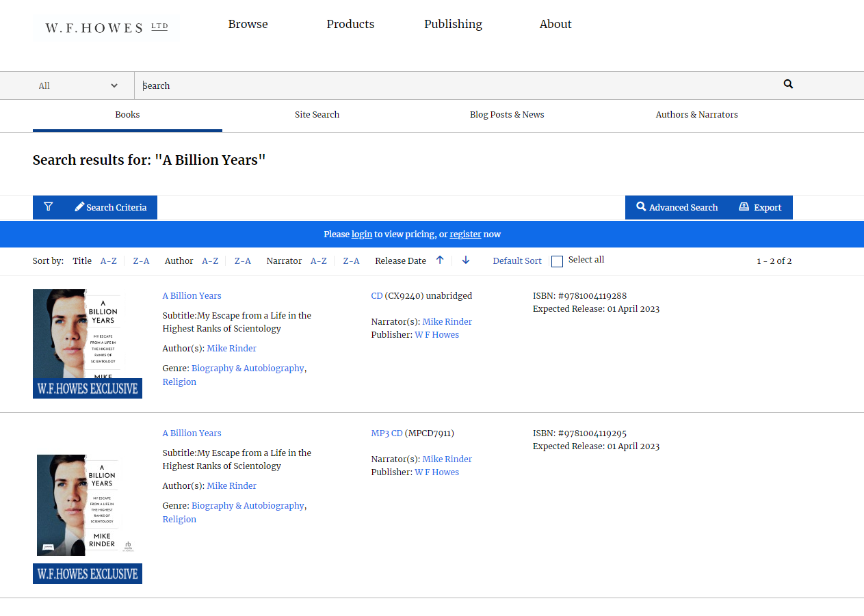
Task: Switch to the Authors & Narrators tab
Action: [x=696, y=115]
